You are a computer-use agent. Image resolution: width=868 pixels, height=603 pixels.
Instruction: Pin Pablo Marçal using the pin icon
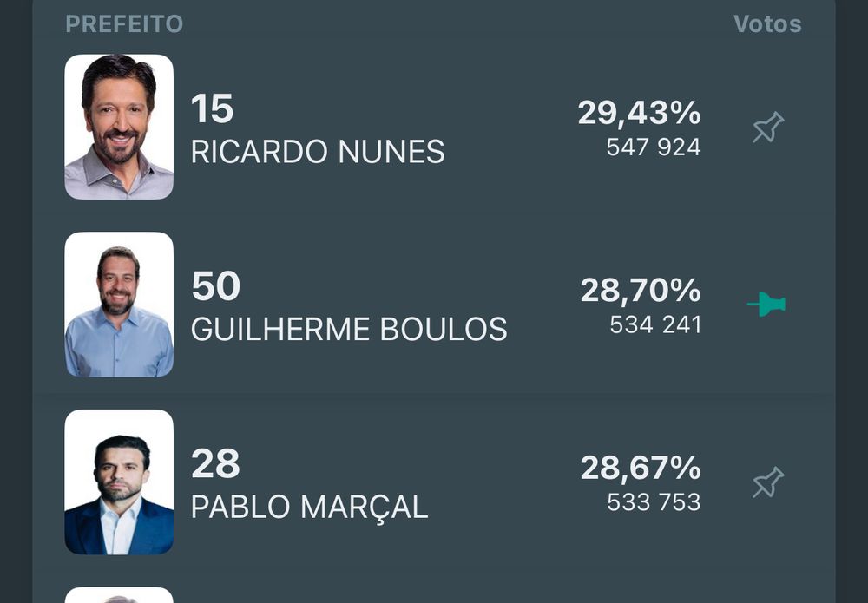coord(768,482)
